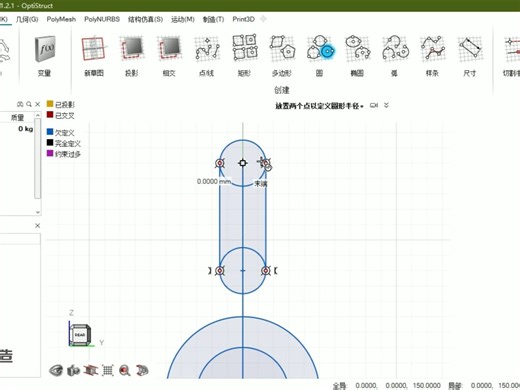Click the yellow 已投影 legend swatch
The height and width of the screenshot is (390, 520).
coord(50,104)
